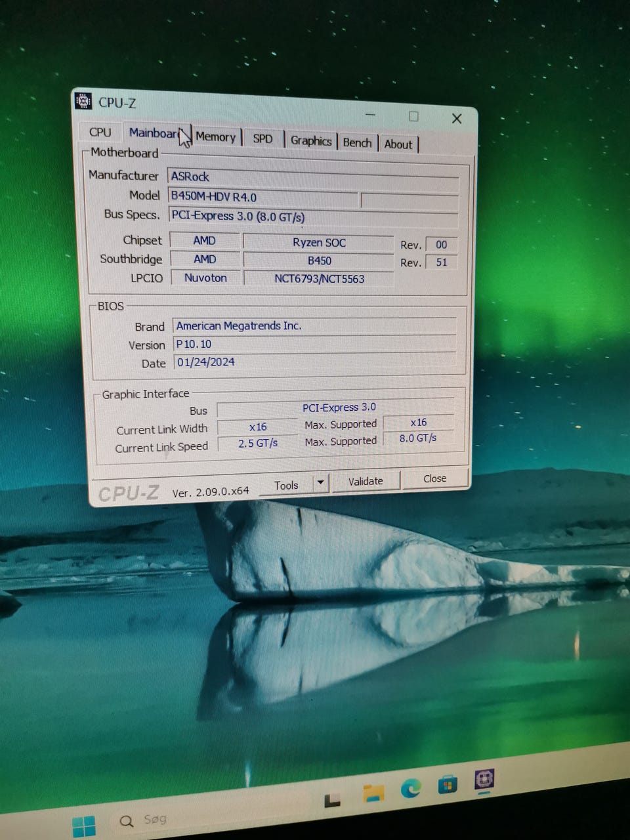Click the Bus Specs PCI-Express 3.0 value
Viewport: 630px width, 840px height.
(313, 216)
